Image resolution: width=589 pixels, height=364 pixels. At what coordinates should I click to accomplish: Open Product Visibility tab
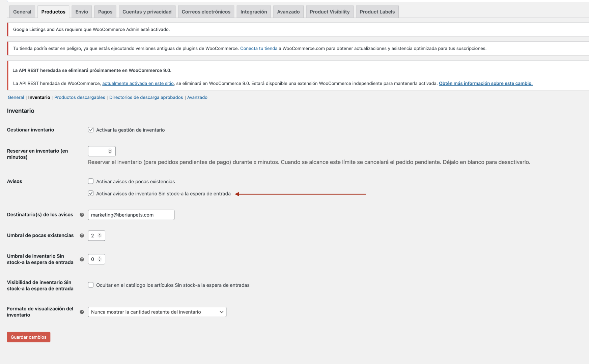(330, 12)
